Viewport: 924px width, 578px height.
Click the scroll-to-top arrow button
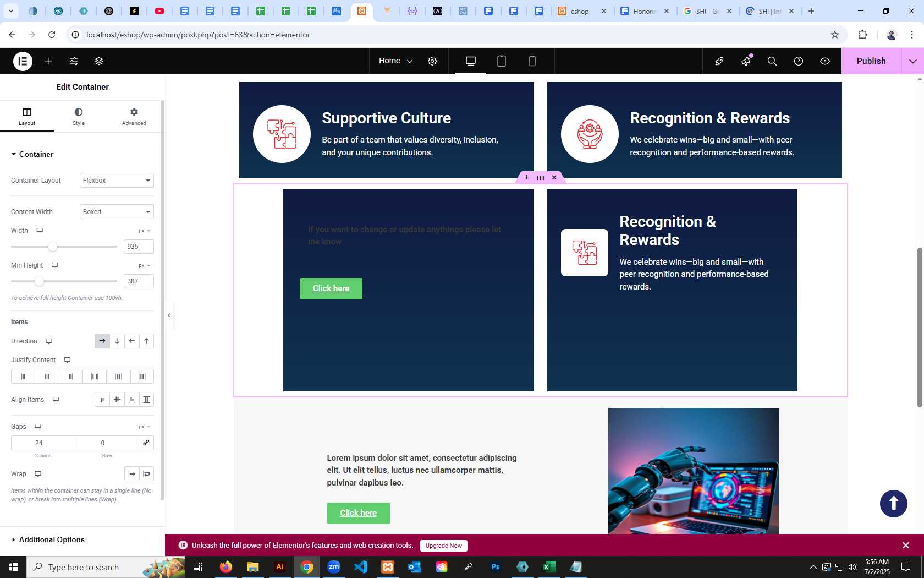(x=894, y=504)
